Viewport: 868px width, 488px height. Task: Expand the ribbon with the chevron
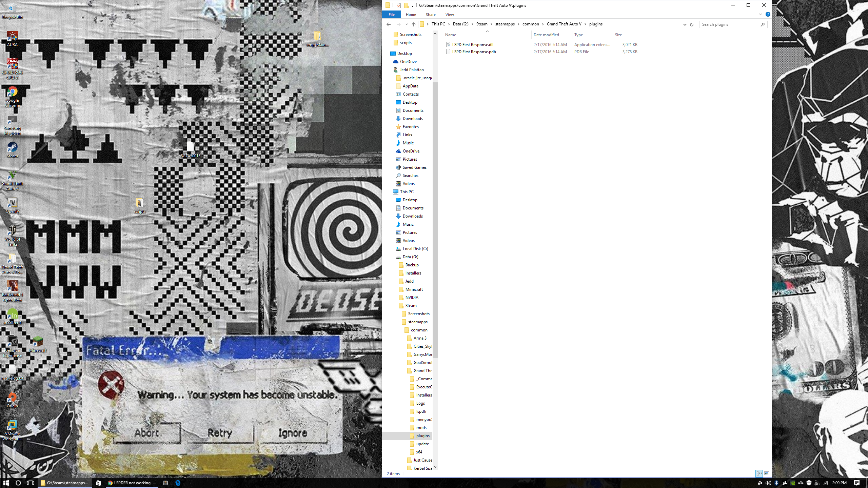760,15
